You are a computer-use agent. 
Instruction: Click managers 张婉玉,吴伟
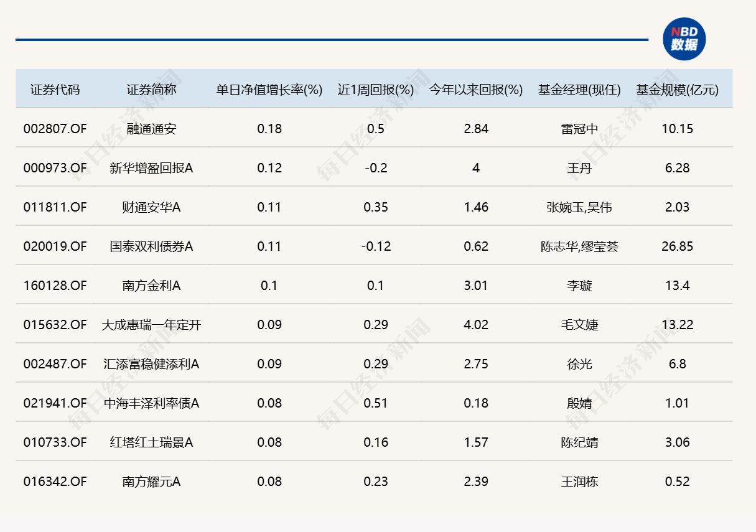(579, 207)
